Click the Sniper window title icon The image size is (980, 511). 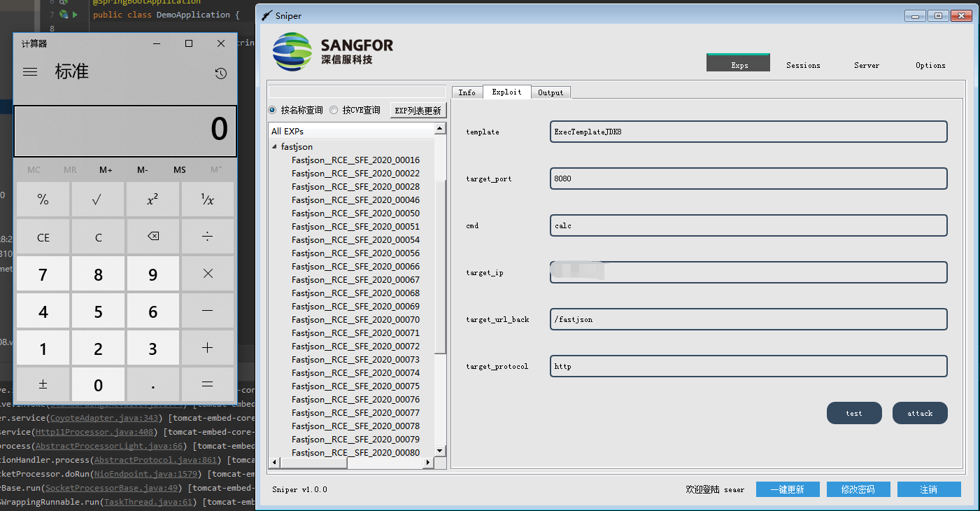pos(267,15)
